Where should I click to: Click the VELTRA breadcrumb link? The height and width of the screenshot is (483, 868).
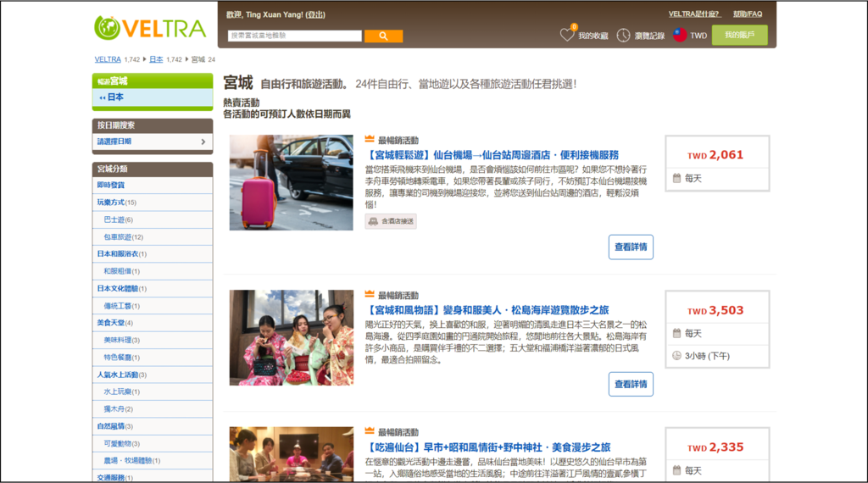click(x=108, y=59)
